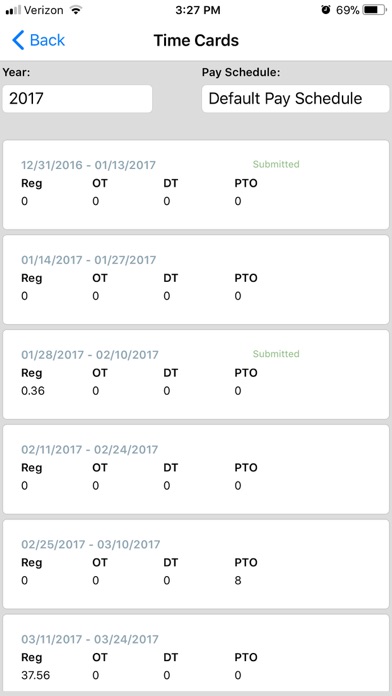Image resolution: width=392 pixels, height=696 pixels.
Task: Tap the Wi-Fi status icon
Action: [x=76, y=11]
